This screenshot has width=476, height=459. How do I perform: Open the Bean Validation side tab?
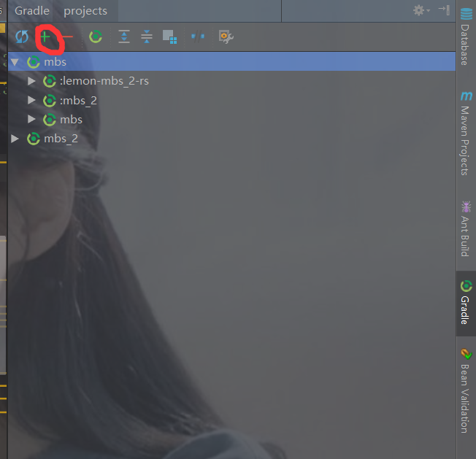coord(466,390)
